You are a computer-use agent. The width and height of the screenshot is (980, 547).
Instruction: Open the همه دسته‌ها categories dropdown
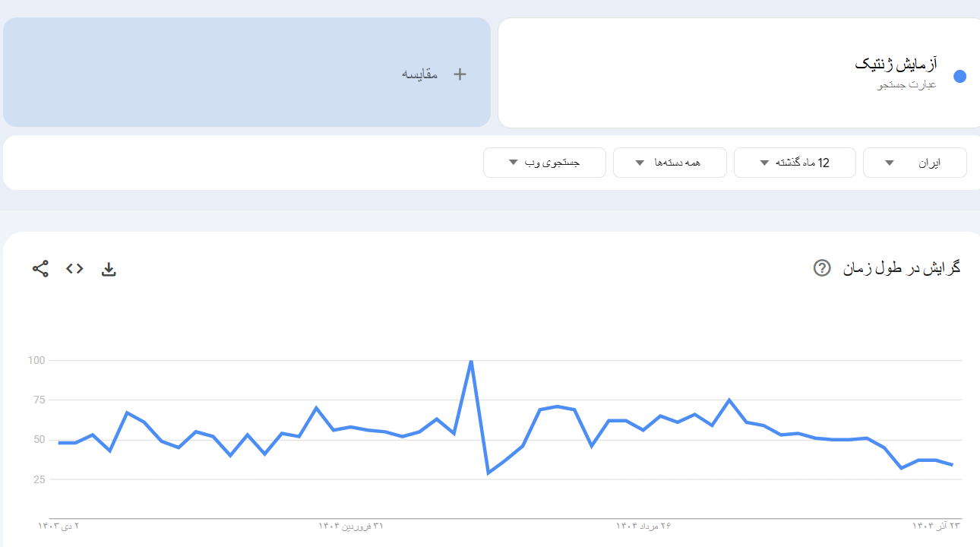click(669, 163)
